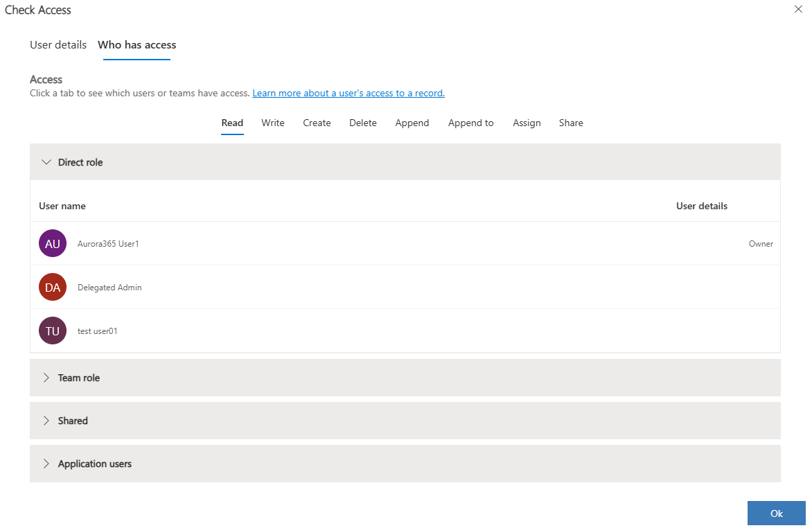Screen dimensions: 812x528
Task: Select the Append access tab
Action: pos(412,123)
